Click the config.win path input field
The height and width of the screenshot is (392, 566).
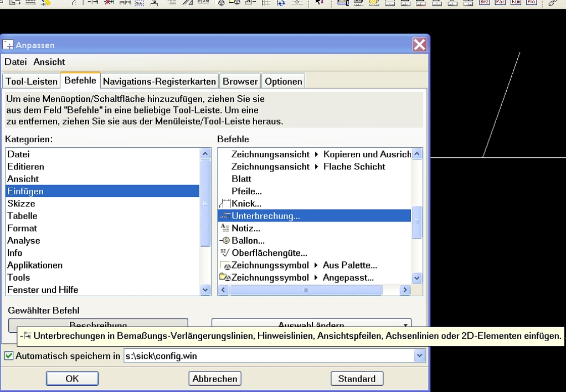tap(269, 355)
